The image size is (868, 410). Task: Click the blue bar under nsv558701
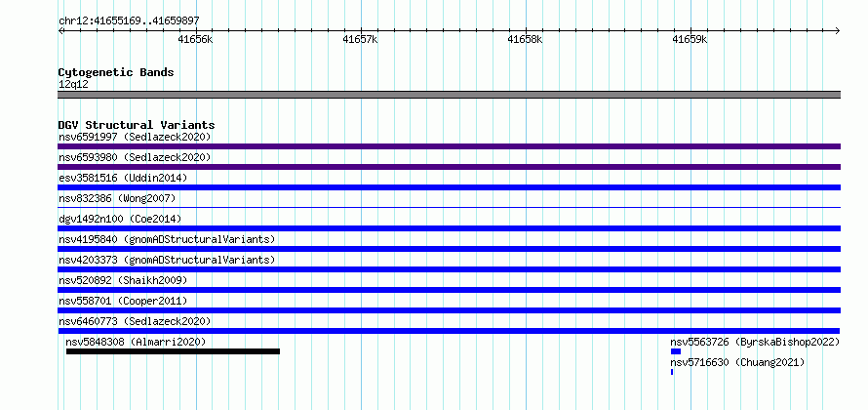[449, 310]
